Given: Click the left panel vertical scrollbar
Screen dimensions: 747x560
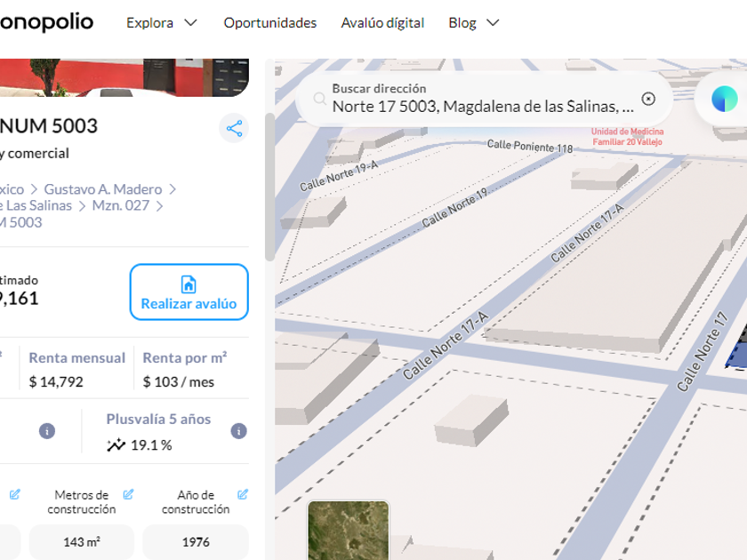Looking at the screenshot, I should [269, 187].
